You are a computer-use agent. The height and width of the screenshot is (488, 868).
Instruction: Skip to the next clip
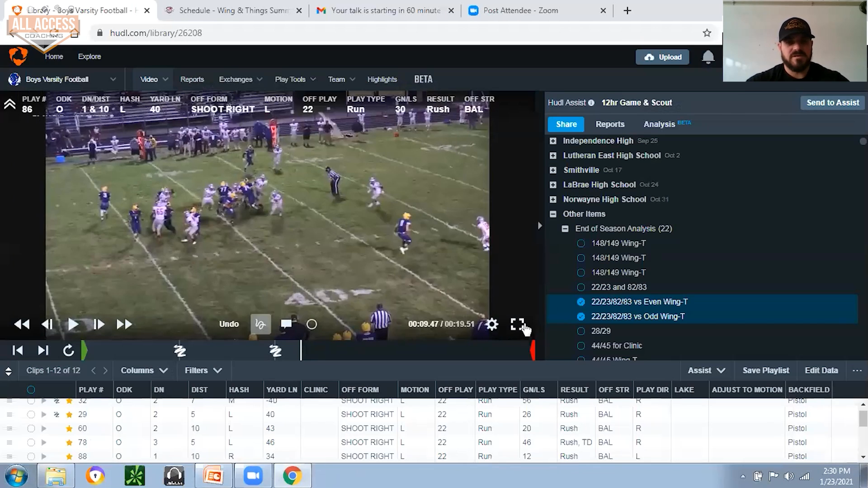click(x=43, y=350)
